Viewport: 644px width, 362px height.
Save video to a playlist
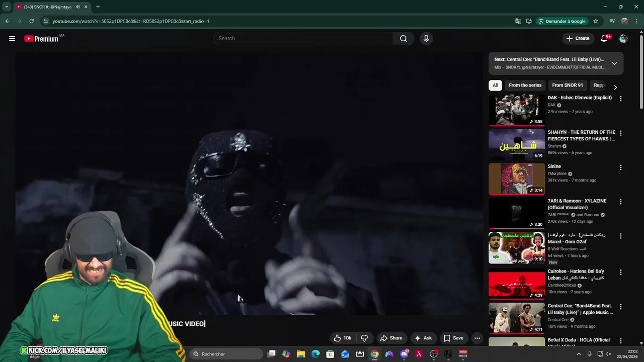point(453,338)
